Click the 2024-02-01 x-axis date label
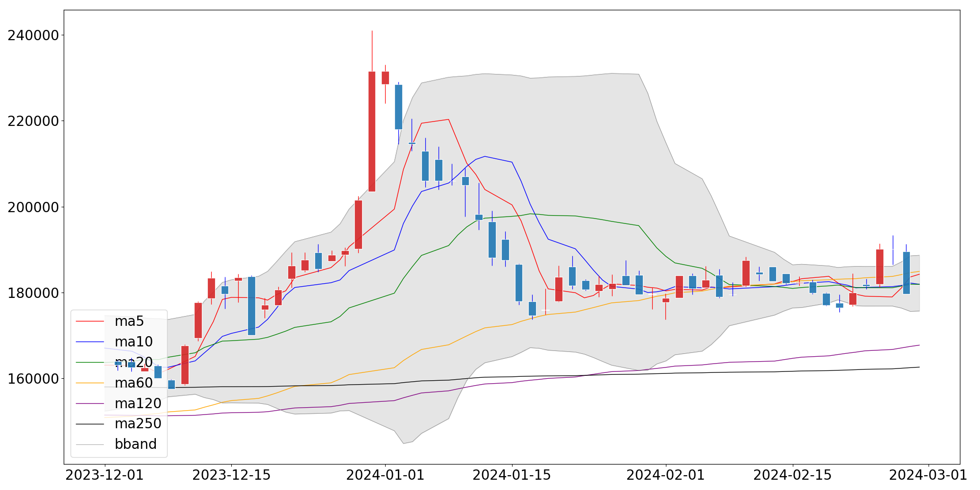This screenshot has width=980, height=490. [666, 475]
